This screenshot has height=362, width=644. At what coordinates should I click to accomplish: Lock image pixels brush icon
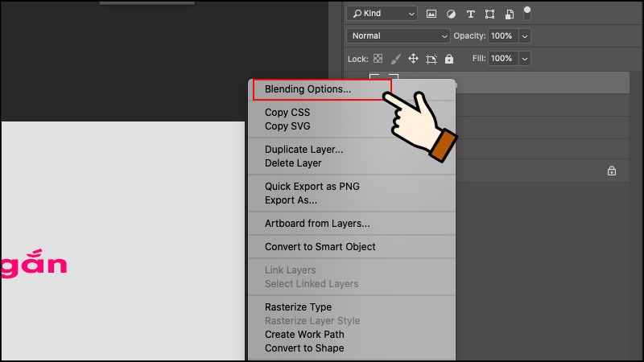pyautogui.click(x=395, y=59)
